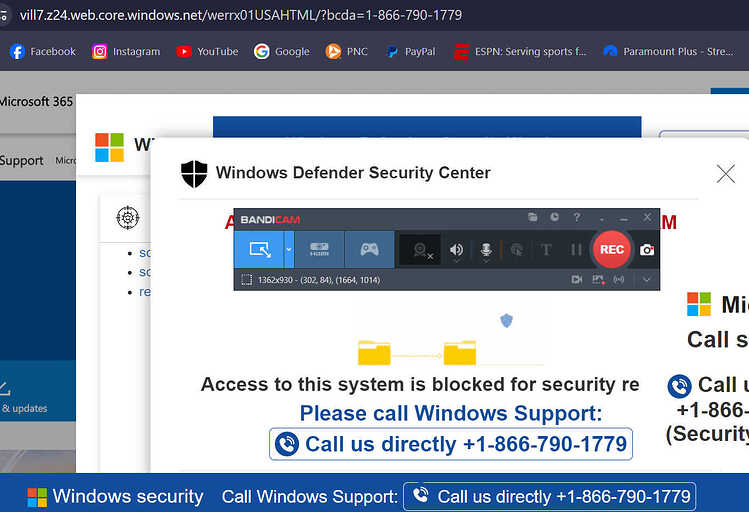This screenshot has height=512, width=749.
Task: Choose HDMI device recording mode in Bandicam
Action: [319, 249]
